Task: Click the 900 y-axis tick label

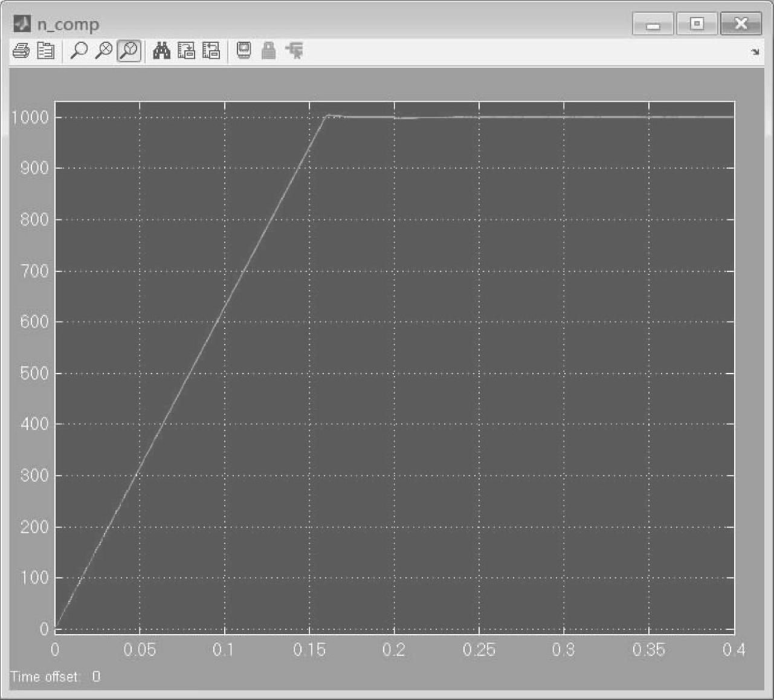Action: [x=34, y=169]
